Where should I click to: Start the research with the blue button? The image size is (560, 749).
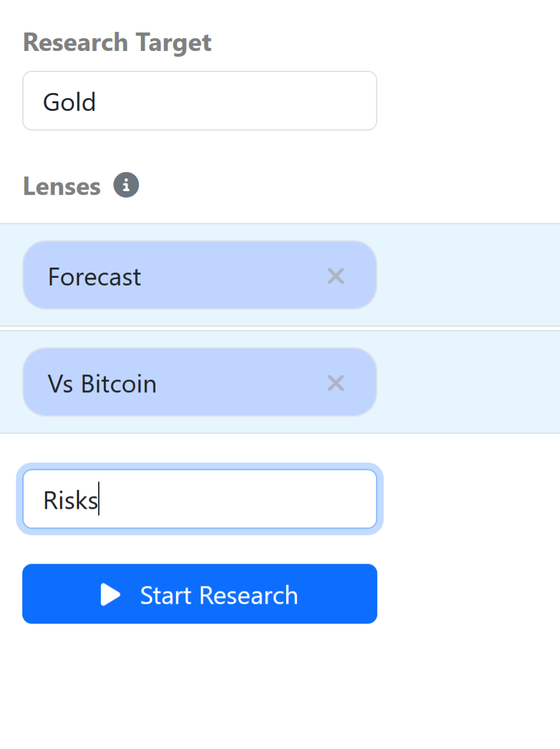click(200, 594)
